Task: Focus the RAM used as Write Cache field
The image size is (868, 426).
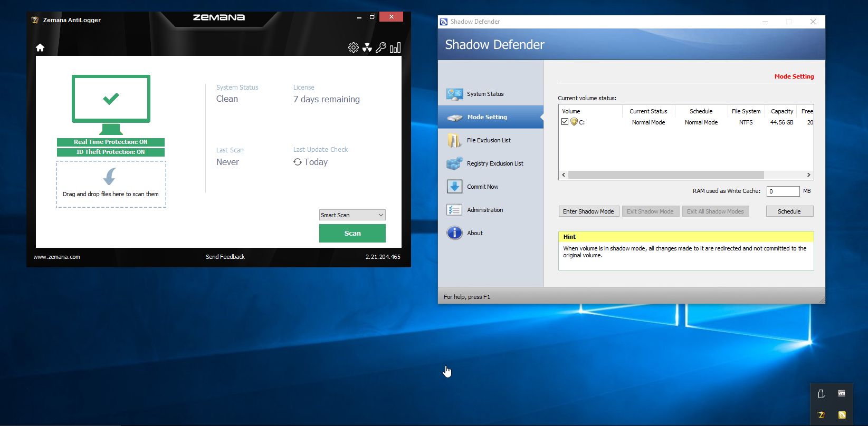Action: pyautogui.click(x=783, y=191)
